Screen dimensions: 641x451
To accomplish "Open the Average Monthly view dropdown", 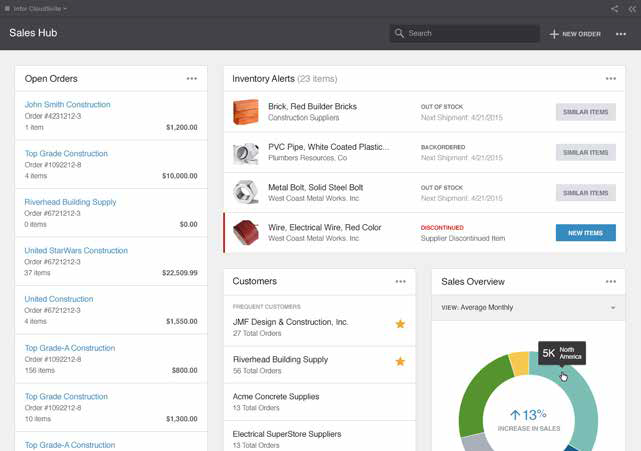I will click(528, 307).
